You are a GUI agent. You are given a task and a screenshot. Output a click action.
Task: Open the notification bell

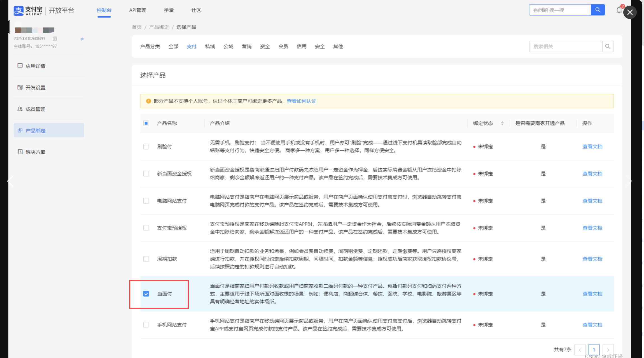[619, 10]
